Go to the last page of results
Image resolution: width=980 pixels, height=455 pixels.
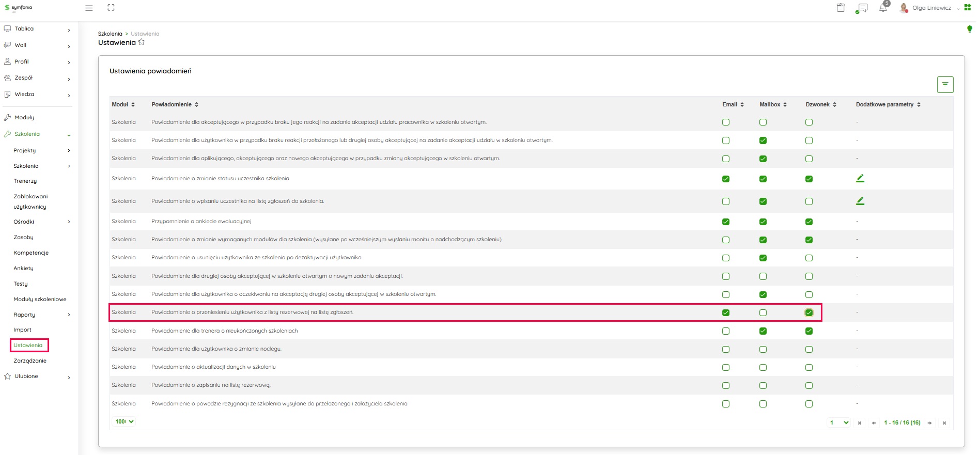(x=944, y=423)
